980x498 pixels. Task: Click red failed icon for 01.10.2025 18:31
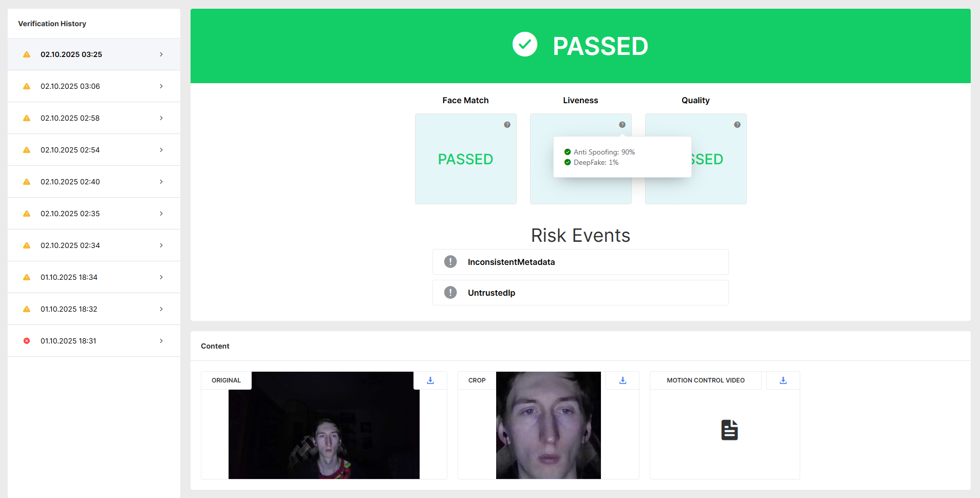pos(27,341)
